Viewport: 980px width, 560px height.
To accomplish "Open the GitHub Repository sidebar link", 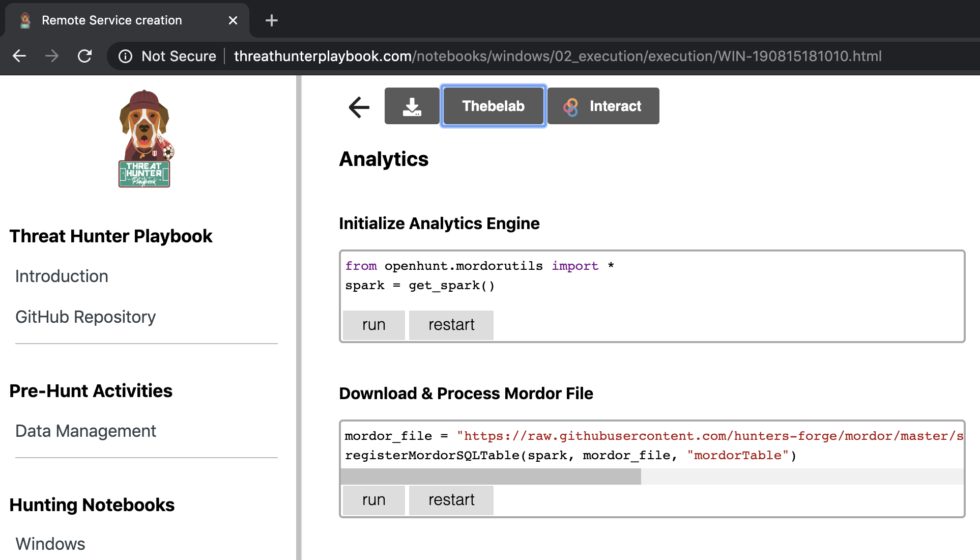I will click(x=85, y=317).
